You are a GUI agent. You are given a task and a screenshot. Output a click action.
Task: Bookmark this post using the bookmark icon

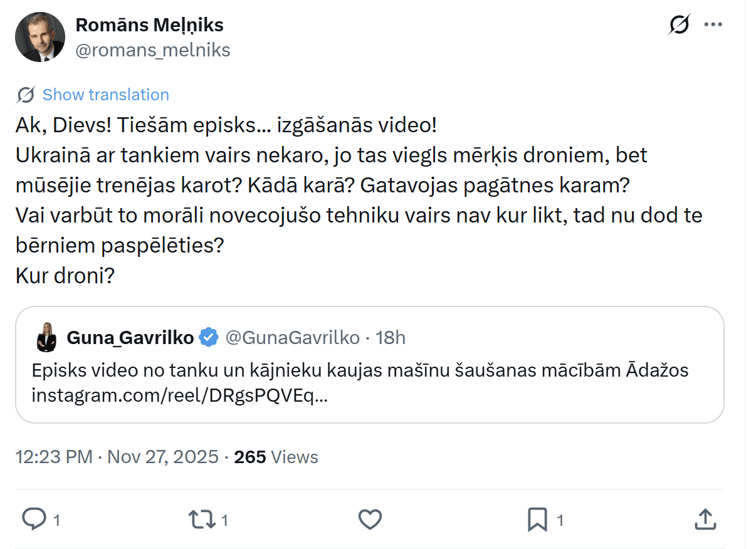tap(537, 519)
